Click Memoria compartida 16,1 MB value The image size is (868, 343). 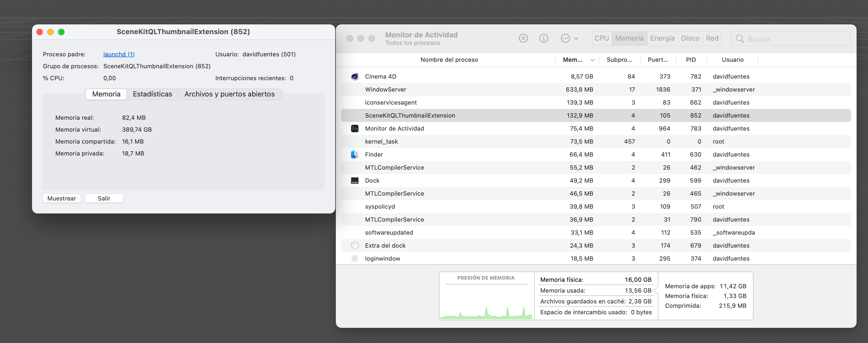pos(133,142)
